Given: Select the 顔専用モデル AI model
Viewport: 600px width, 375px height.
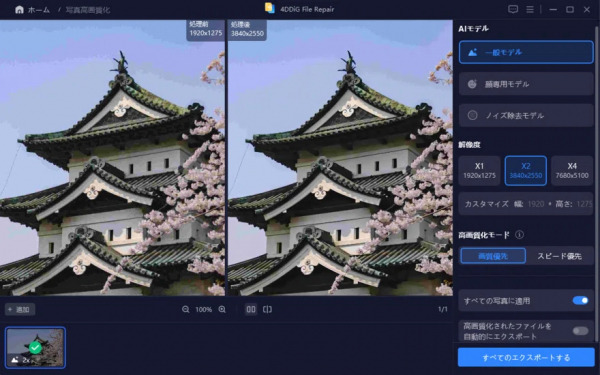Looking at the screenshot, I should point(526,84).
